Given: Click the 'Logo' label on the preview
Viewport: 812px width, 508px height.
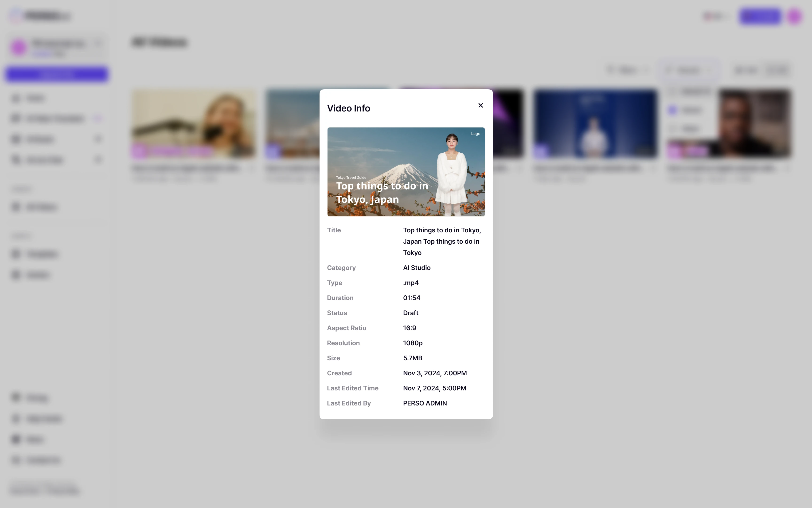Looking at the screenshot, I should pos(476,134).
